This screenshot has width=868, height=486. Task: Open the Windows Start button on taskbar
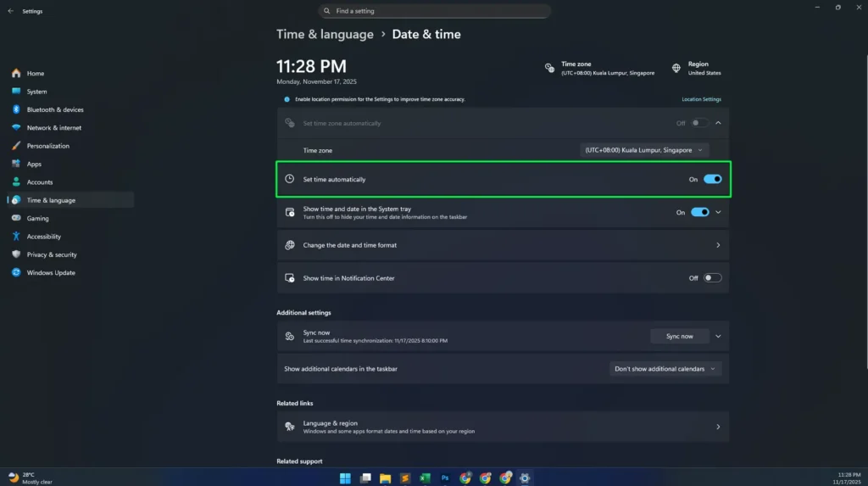(x=345, y=478)
